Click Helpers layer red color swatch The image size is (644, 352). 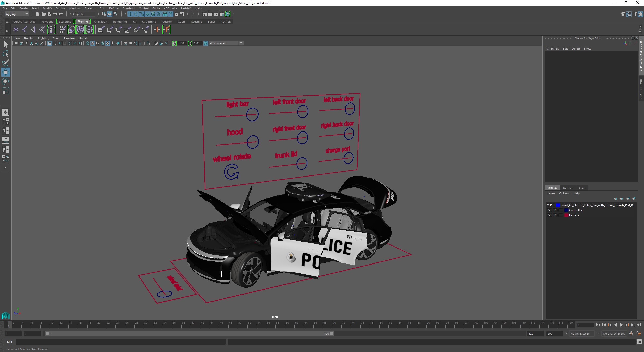566,215
